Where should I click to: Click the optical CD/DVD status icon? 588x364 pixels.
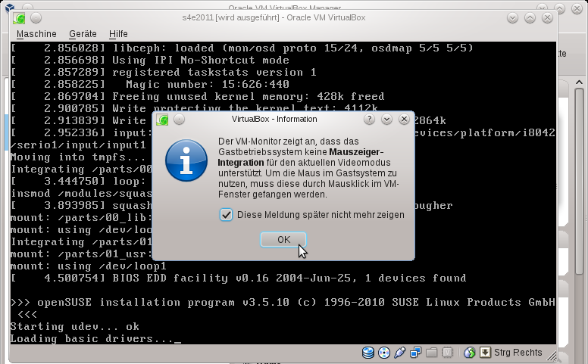384,353
